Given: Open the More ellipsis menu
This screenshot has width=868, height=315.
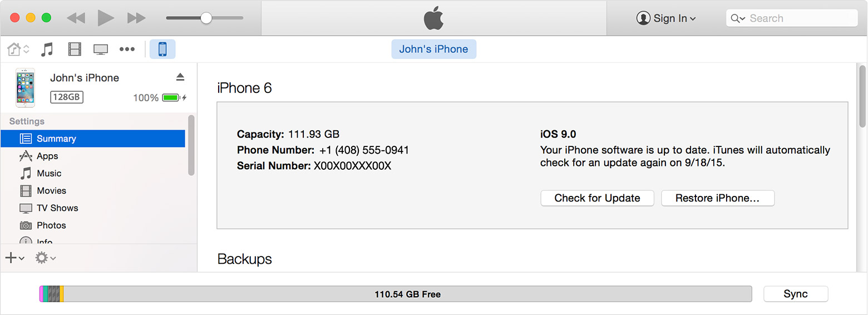Looking at the screenshot, I should 127,50.
